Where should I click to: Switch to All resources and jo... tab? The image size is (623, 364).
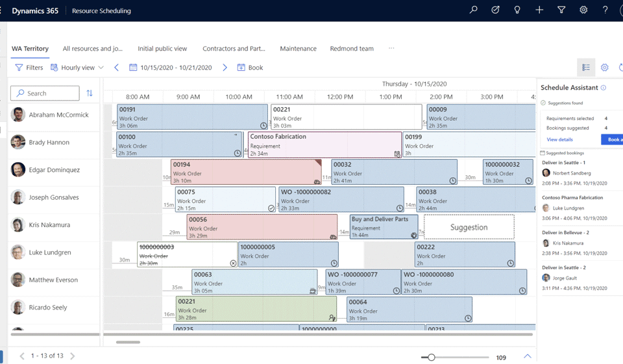pos(93,49)
